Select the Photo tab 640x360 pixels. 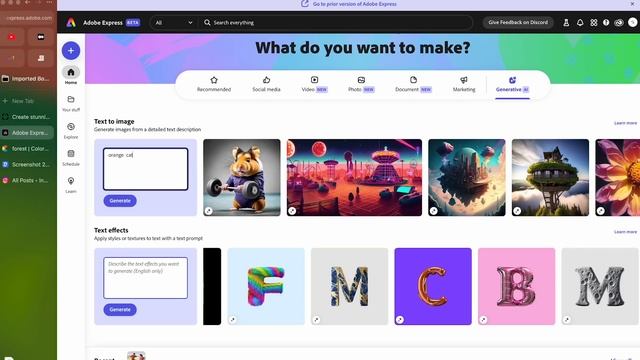pyautogui.click(x=361, y=84)
